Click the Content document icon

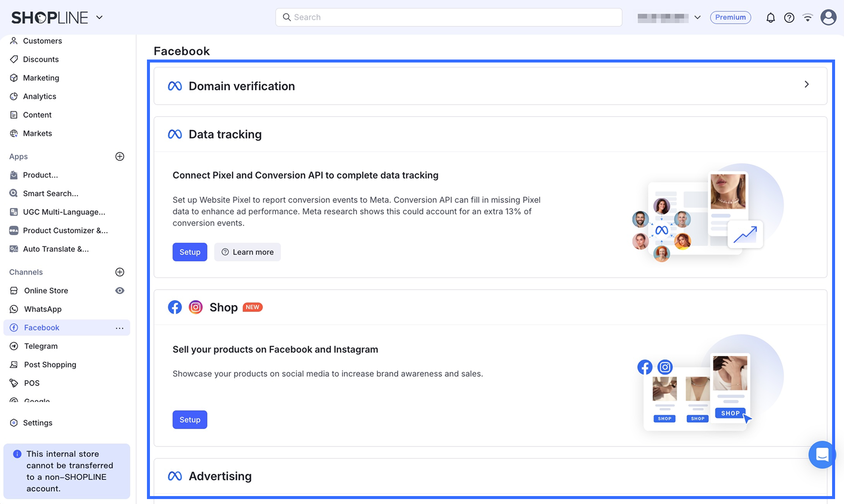(14, 115)
